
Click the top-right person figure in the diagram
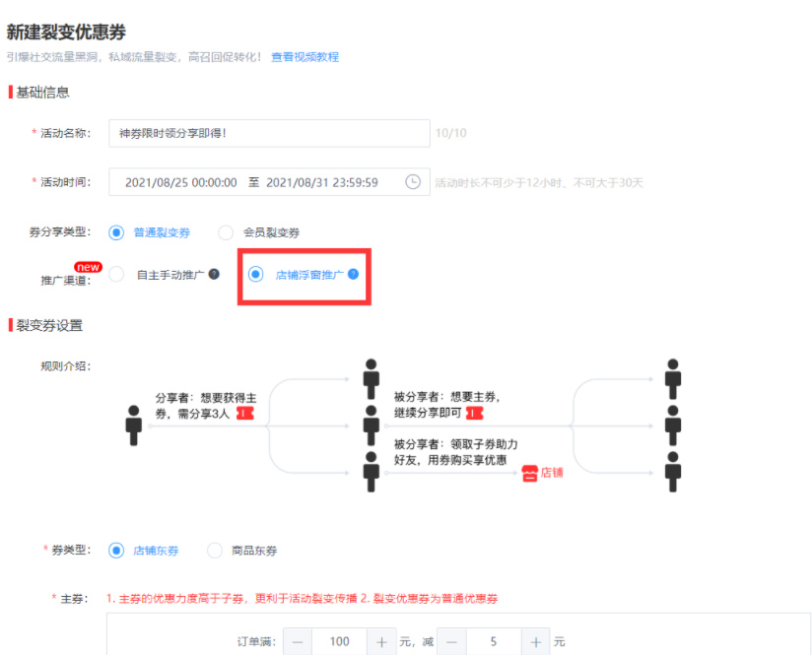(674, 377)
